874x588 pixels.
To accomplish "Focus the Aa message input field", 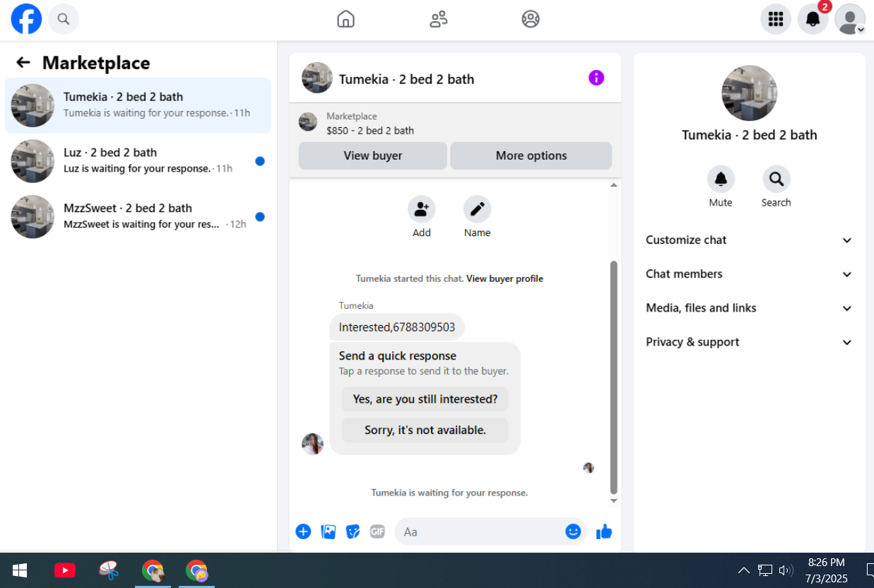I will [480, 531].
